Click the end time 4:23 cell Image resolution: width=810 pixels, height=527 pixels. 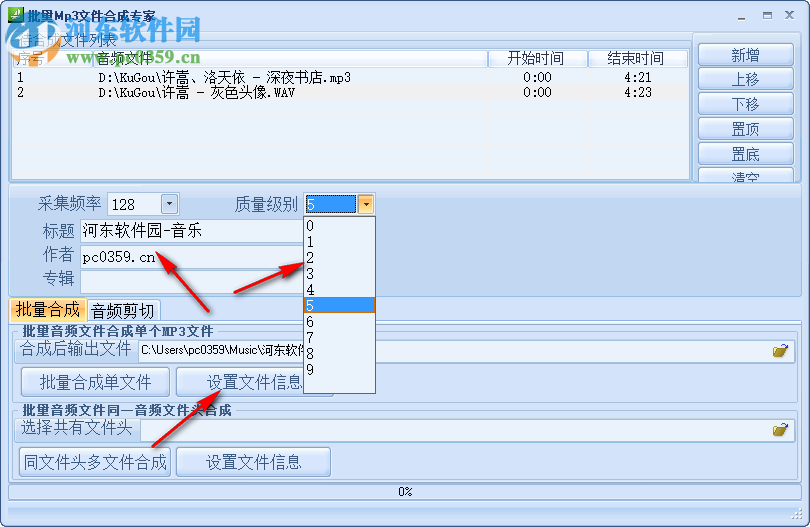[637, 92]
